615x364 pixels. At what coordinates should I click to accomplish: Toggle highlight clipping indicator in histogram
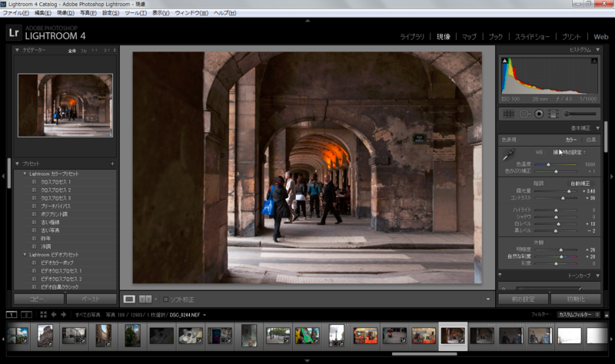(x=594, y=61)
